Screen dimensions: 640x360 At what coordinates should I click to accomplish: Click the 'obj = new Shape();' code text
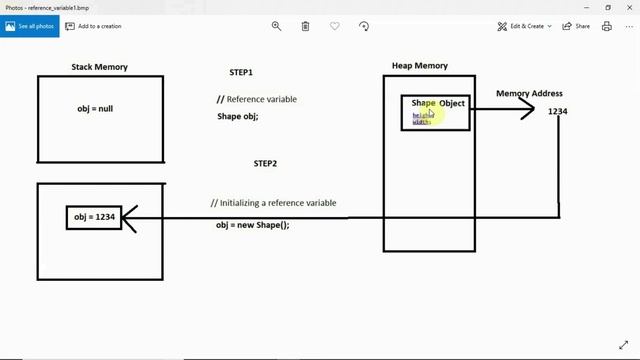253,225
